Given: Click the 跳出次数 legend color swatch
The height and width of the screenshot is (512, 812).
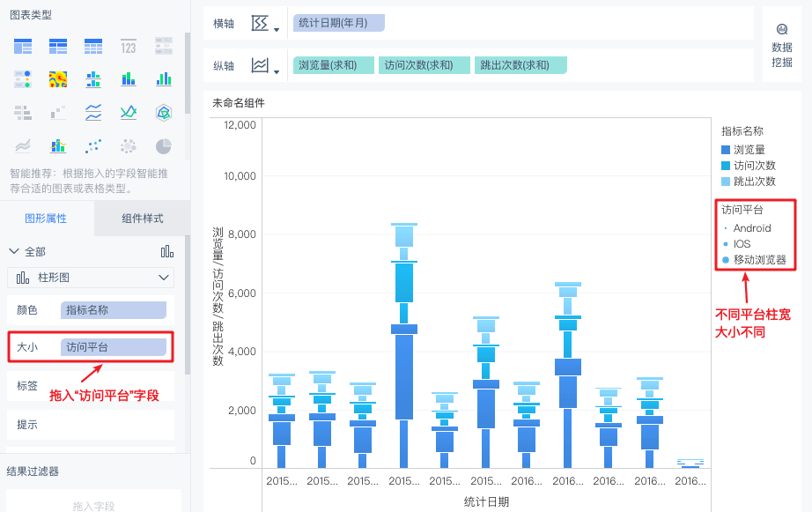Looking at the screenshot, I should [726, 182].
